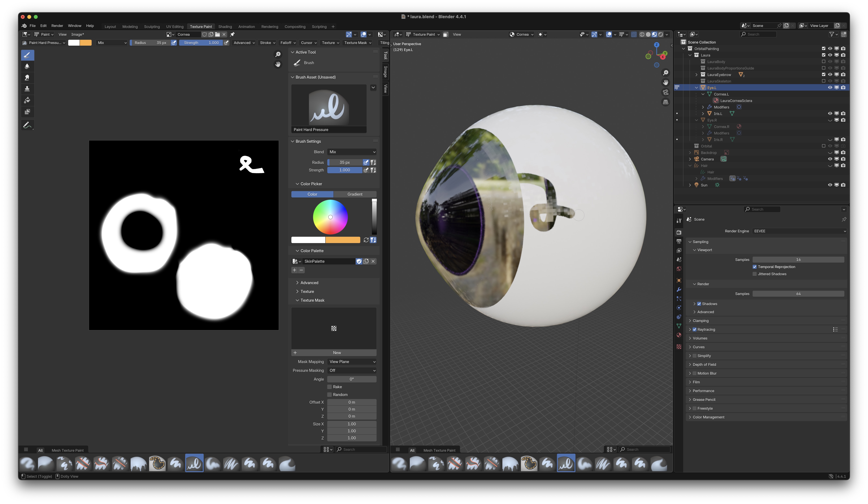Pin the image in image editor header

232,34
